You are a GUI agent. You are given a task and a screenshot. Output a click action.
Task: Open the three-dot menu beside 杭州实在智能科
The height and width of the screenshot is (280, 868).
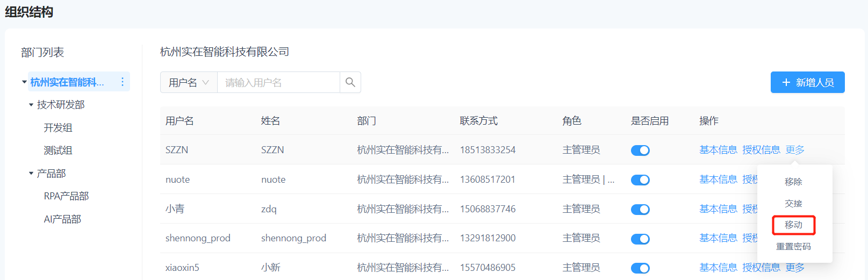pyautogui.click(x=123, y=82)
